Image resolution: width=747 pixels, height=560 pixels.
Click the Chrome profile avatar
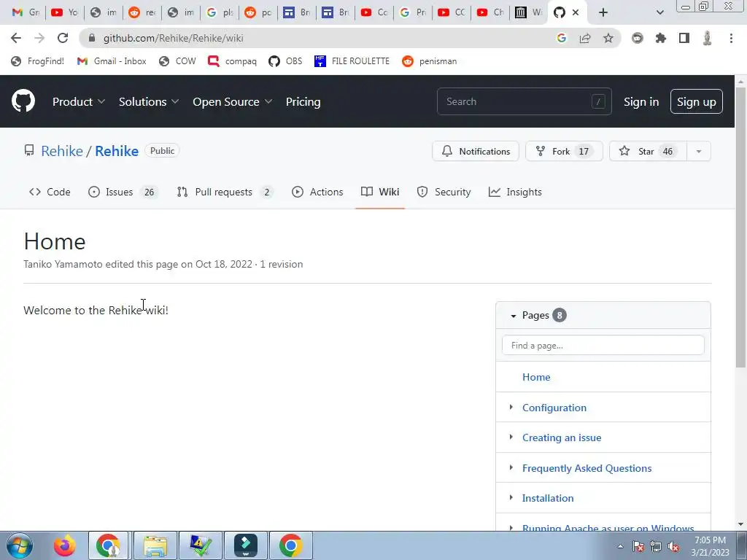click(x=708, y=38)
